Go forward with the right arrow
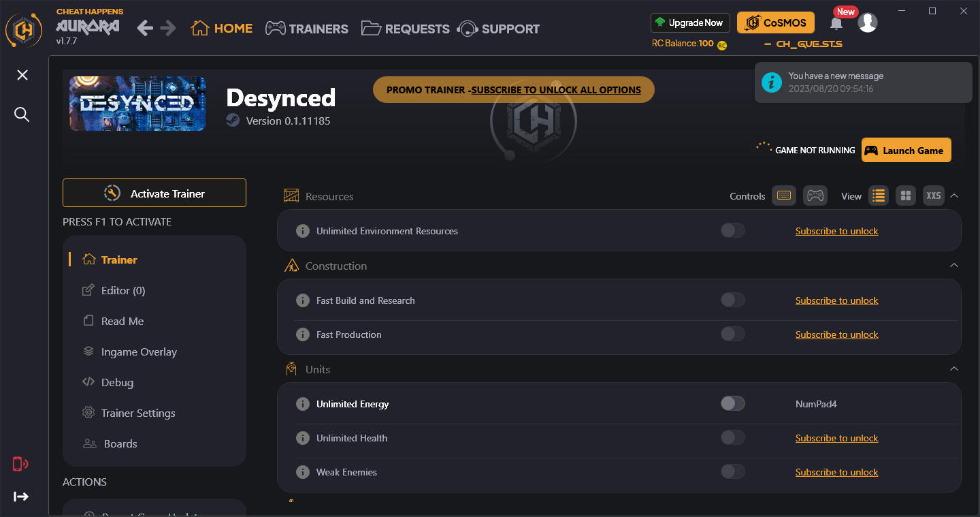This screenshot has height=517, width=980. 168,28
